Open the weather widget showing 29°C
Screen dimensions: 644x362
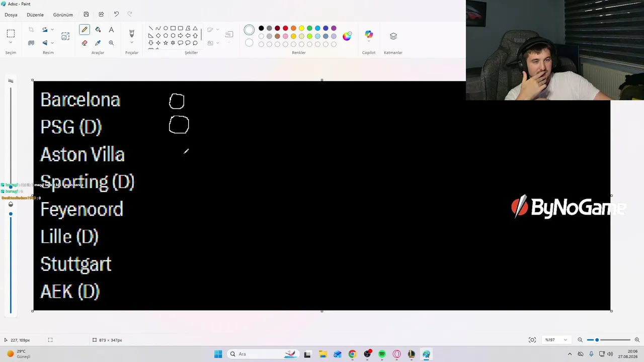(x=19, y=354)
